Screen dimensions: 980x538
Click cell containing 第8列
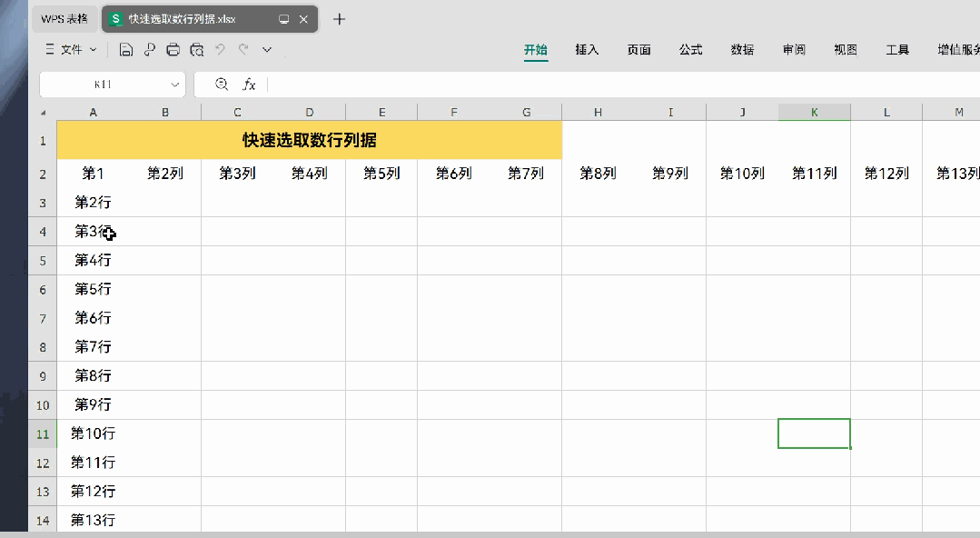click(599, 174)
